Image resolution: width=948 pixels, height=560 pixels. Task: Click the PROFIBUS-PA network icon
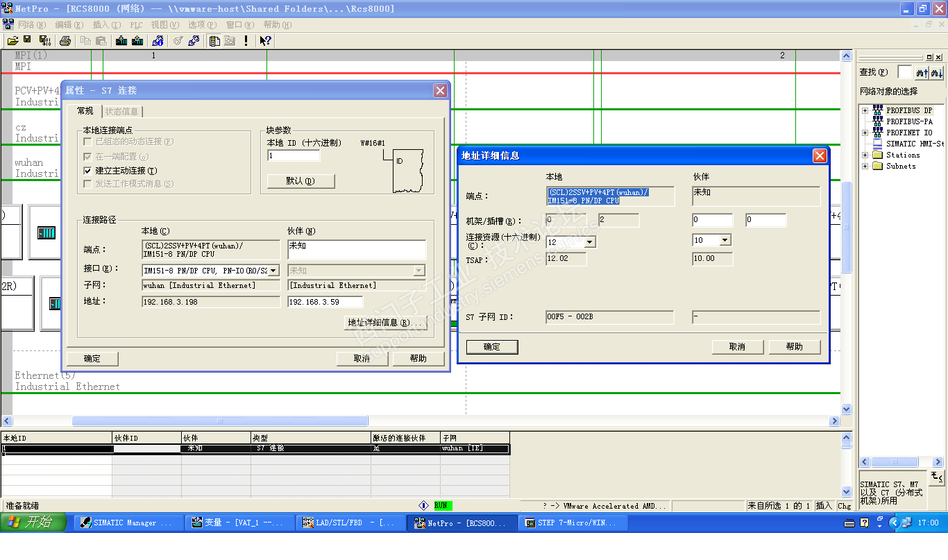878,121
